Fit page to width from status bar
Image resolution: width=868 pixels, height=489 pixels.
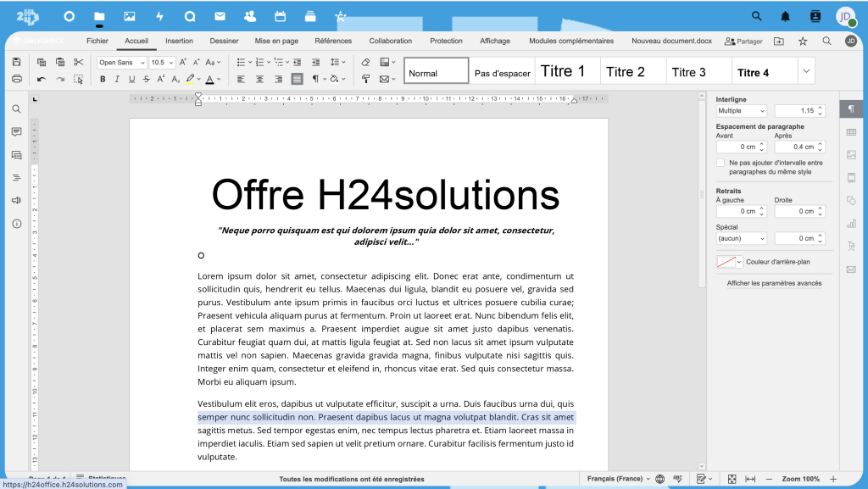click(750, 479)
